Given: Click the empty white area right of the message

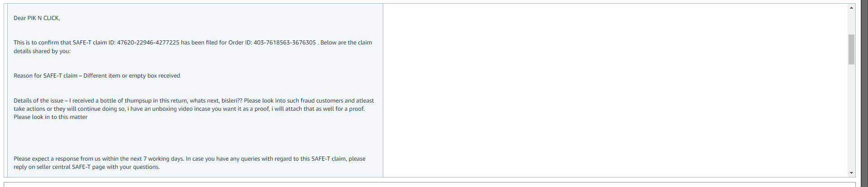Looking at the screenshot, I should (x=615, y=90).
